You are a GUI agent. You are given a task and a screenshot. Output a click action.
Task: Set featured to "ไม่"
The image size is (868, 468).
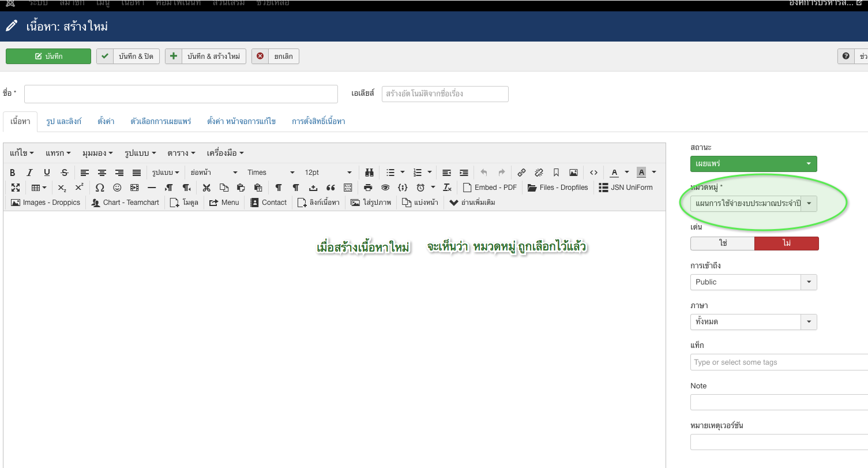click(786, 244)
